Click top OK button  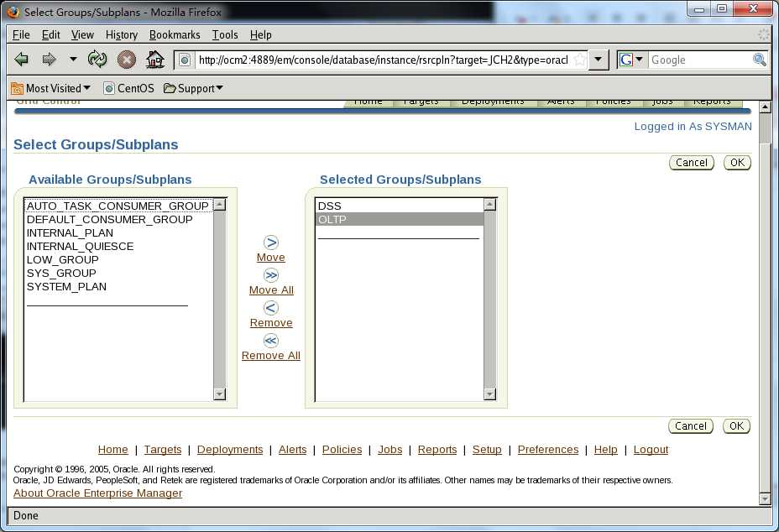737,163
